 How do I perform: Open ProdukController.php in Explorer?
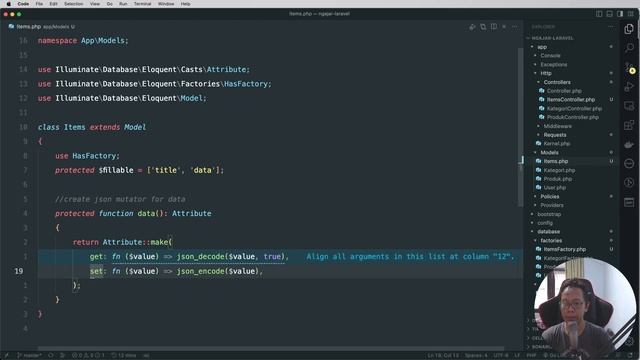(572, 118)
